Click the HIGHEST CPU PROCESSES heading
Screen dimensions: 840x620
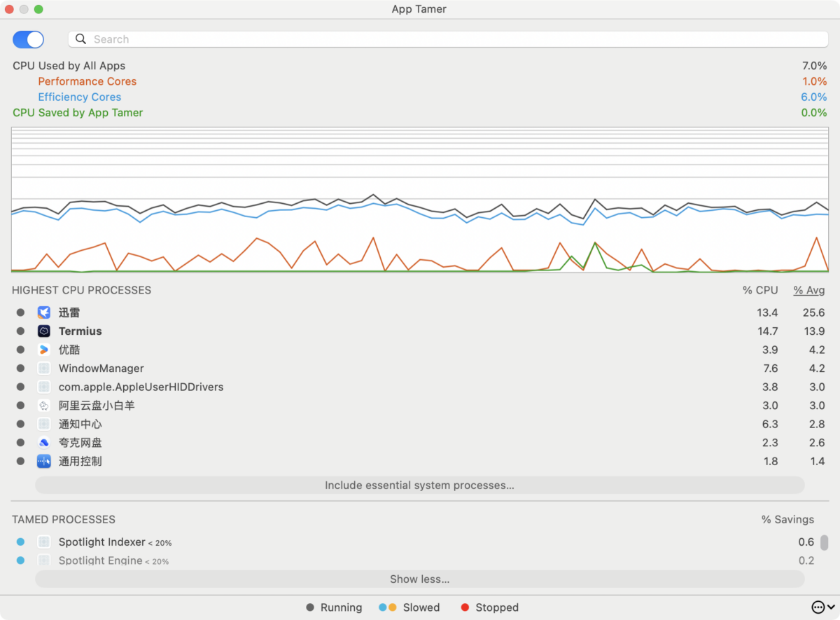click(81, 290)
